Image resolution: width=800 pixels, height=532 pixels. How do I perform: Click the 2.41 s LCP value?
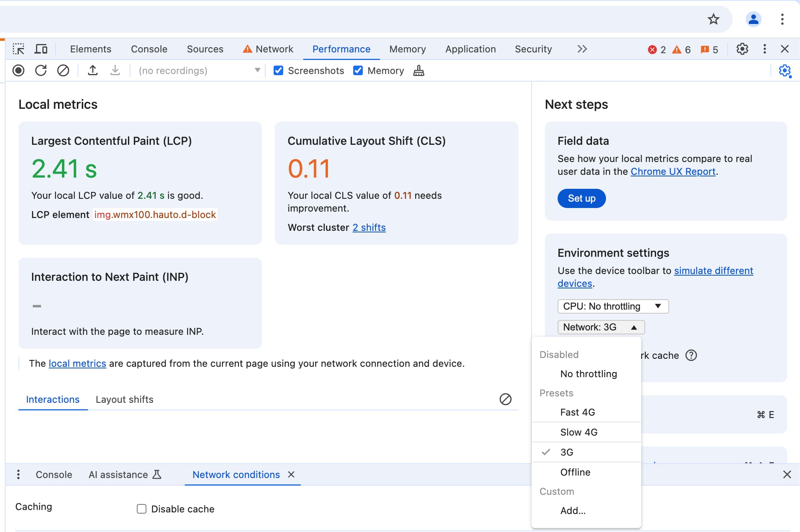tap(64, 168)
